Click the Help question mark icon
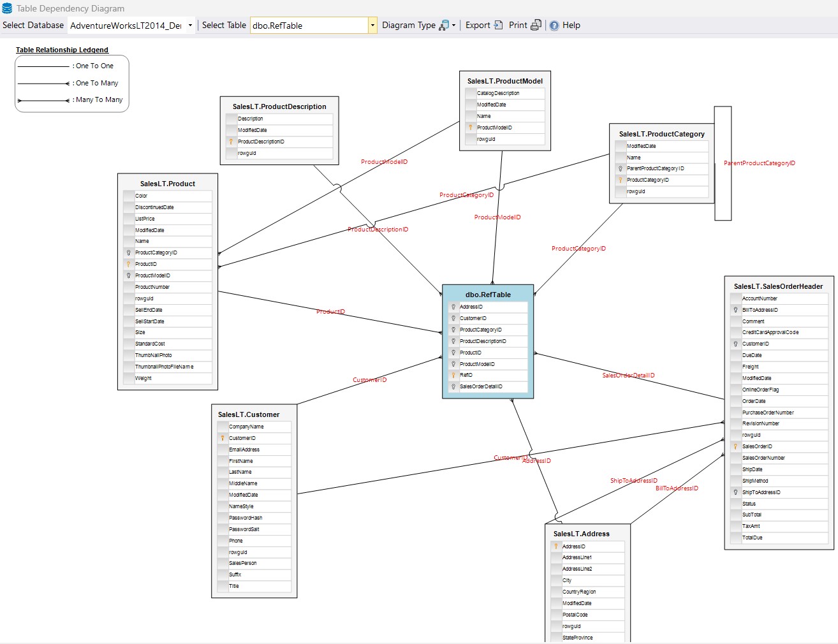This screenshot has height=644, width=838. click(554, 26)
